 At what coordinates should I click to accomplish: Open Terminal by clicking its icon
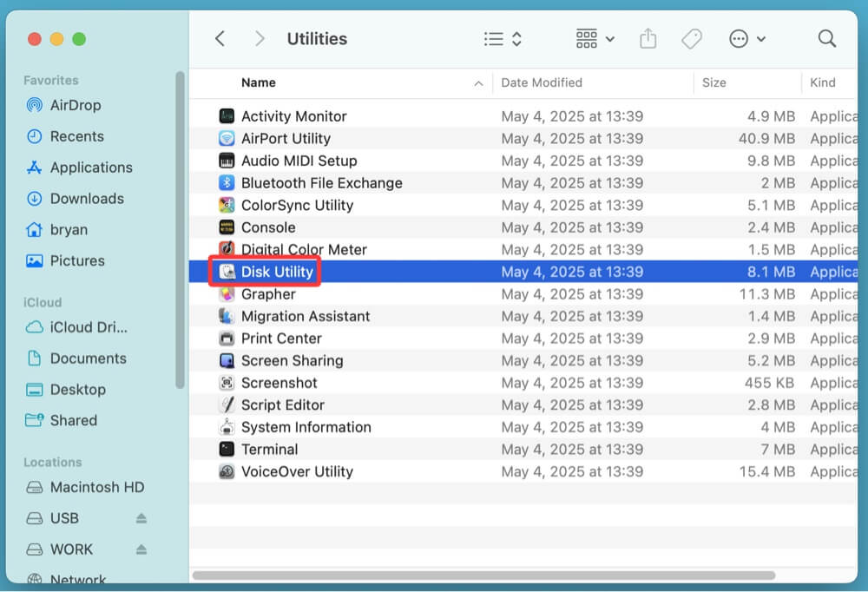tap(229, 449)
